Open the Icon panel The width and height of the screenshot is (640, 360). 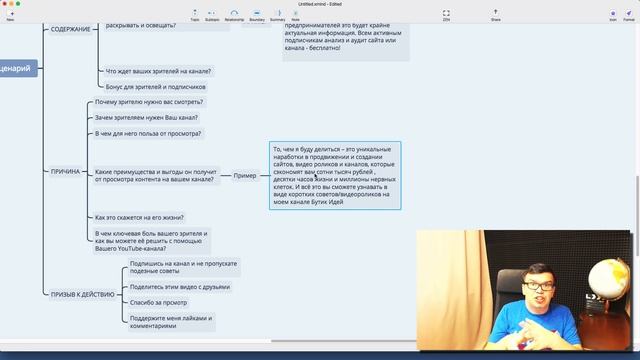(613, 16)
